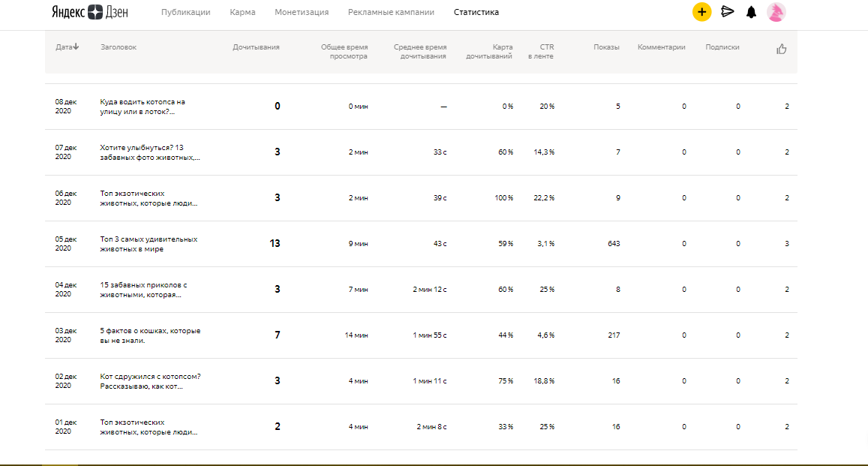Click total view time 14 мин
The height and width of the screenshot is (466, 868).
coord(356,335)
